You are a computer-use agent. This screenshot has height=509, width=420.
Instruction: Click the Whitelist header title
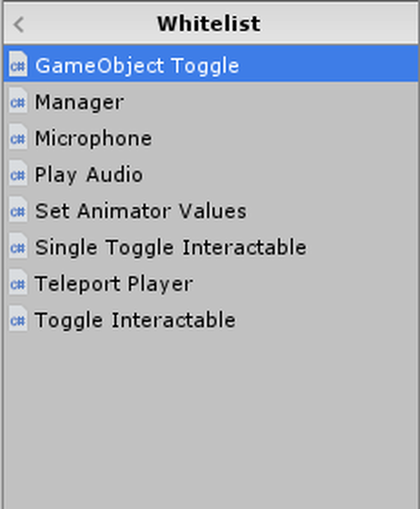click(208, 24)
